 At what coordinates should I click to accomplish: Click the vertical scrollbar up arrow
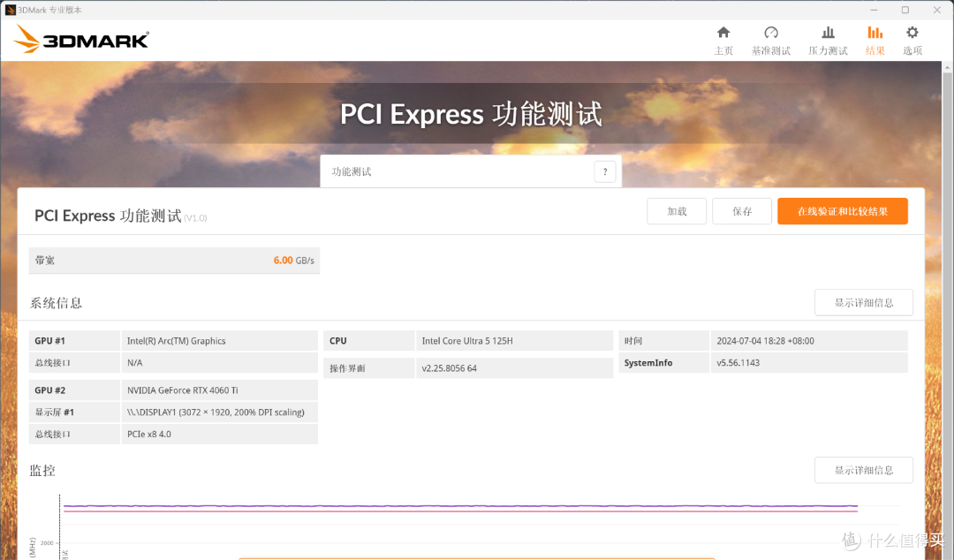click(948, 67)
